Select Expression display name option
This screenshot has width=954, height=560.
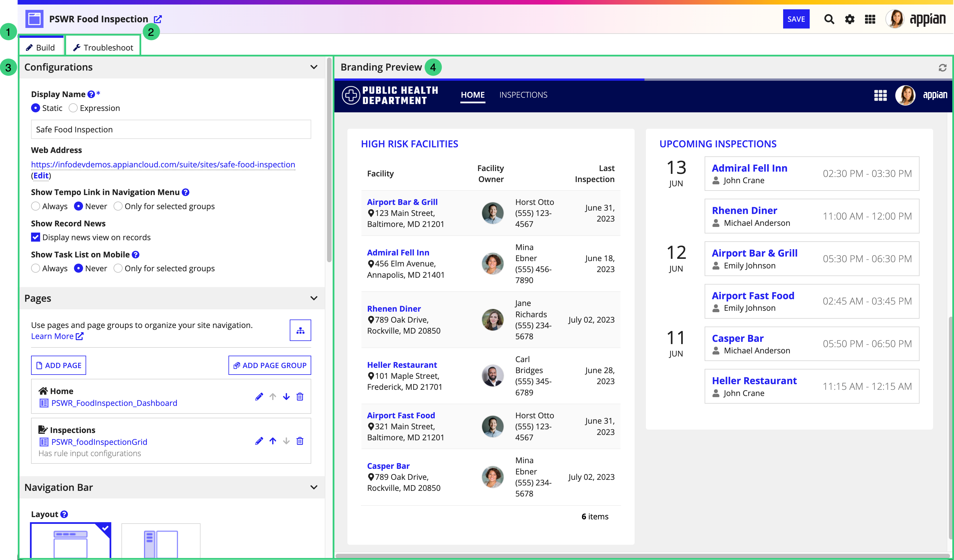[x=73, y=108]
